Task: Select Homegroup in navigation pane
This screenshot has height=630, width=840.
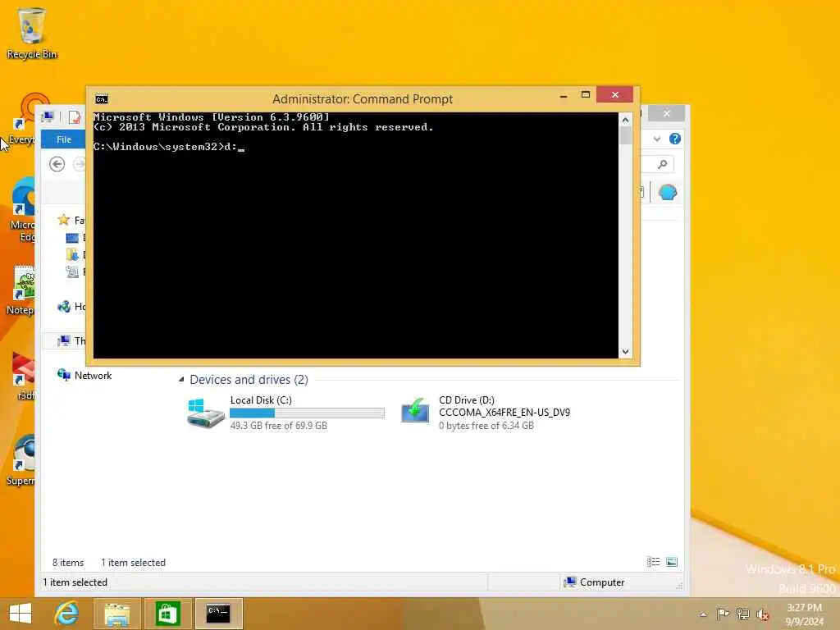Action: coord(71,307)
